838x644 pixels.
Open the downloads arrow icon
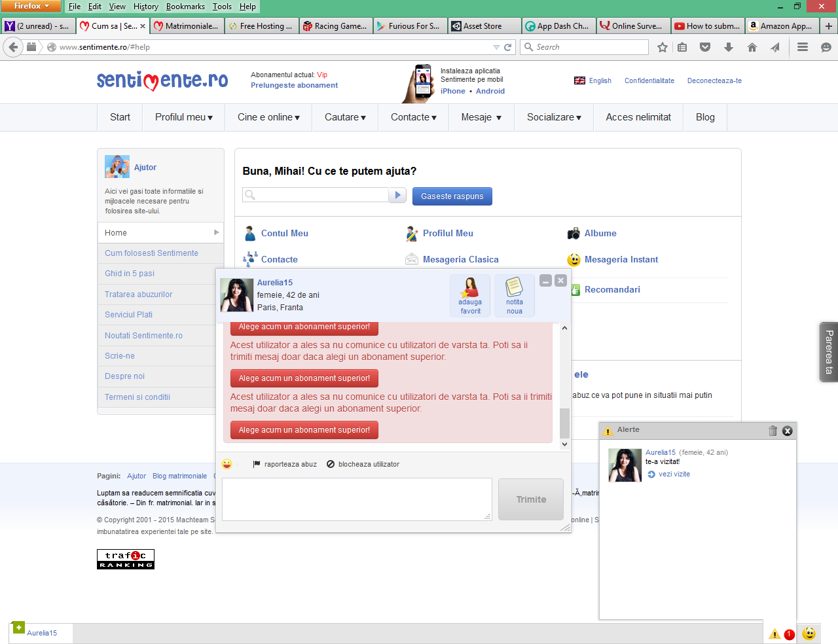tap(729, 47)
